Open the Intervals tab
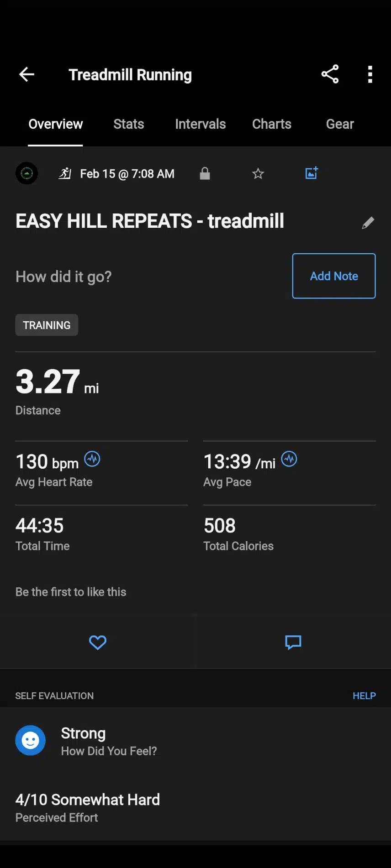This screenshot has height=868, width=391. point(200,124)
